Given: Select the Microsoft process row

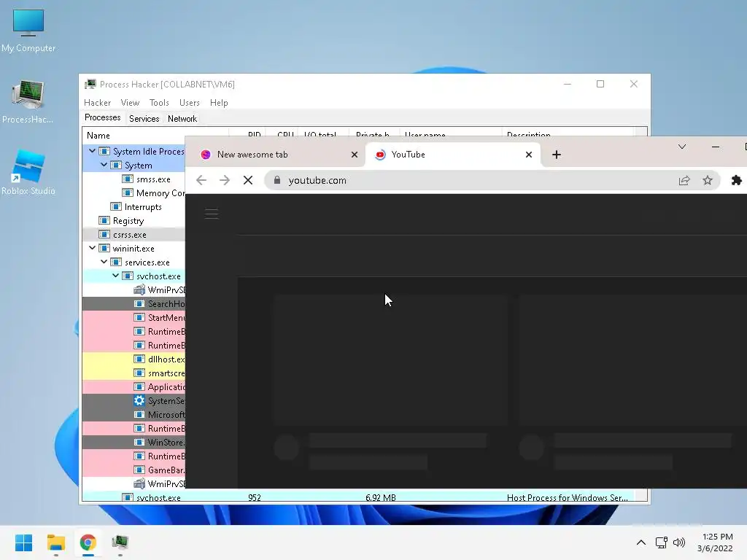Looking at the screenshot, I should coord(134,414).
